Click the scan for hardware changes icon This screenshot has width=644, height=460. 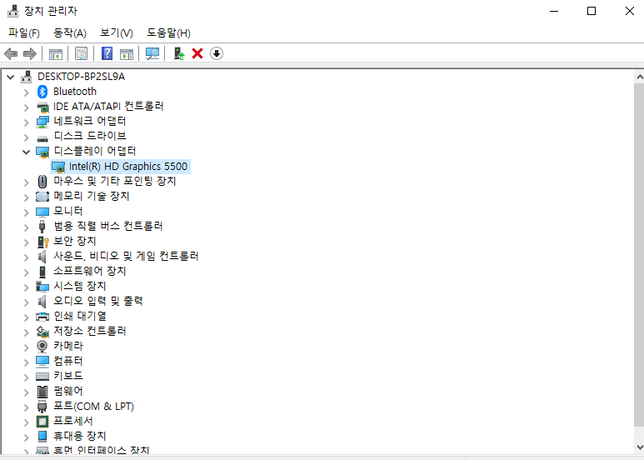coord(152,53)
